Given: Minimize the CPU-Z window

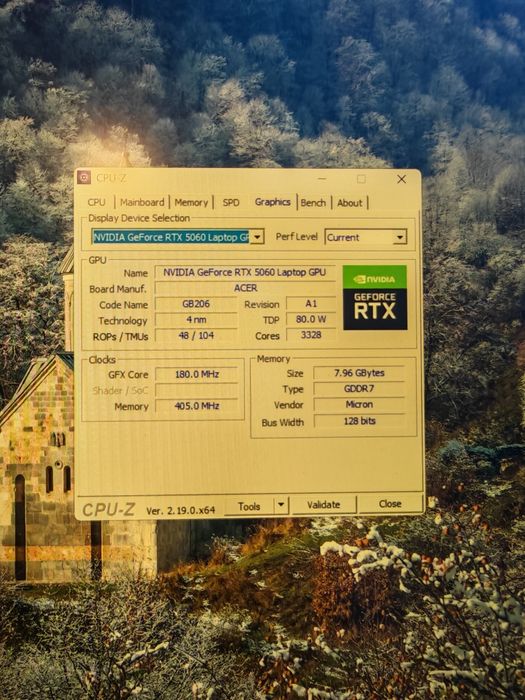Looking at the screenshot, I should [x=322, y=179].
